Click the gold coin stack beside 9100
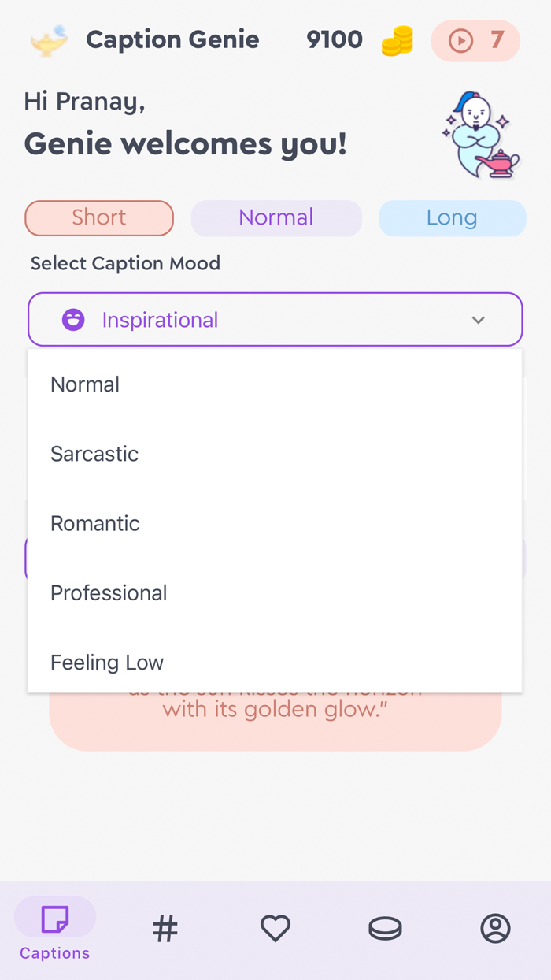The height and width of the screenshot is (980, 551). (397, 40)
